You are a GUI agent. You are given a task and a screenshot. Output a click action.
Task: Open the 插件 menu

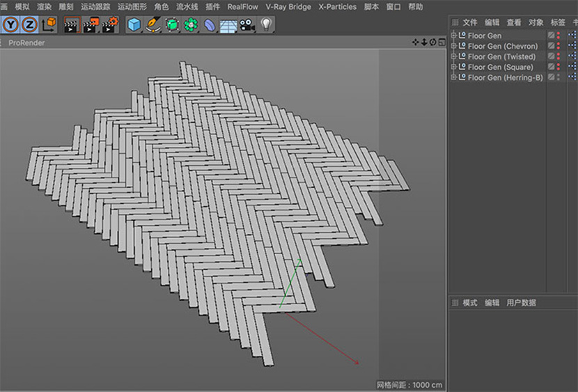(212, 7)
